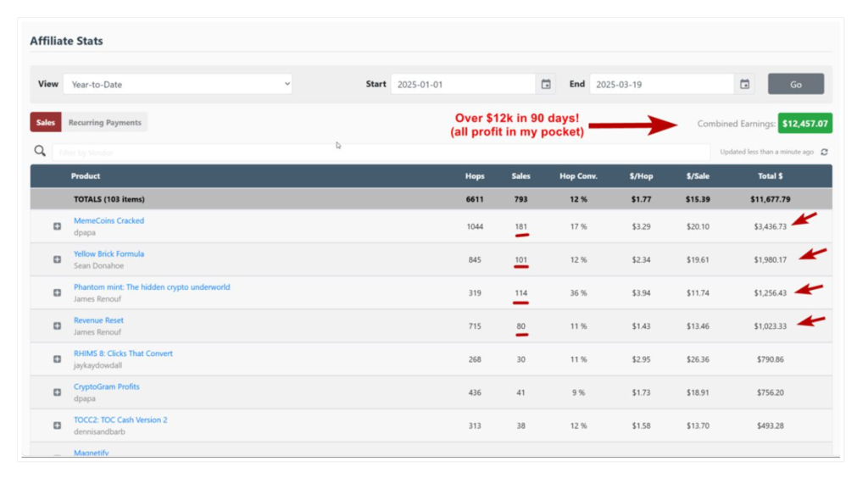The height and width of the screenshot is (478, 868).
Task: Click the refresh icon beside updated timestamp
Action: pyautogui.click(x=824, y=152)
